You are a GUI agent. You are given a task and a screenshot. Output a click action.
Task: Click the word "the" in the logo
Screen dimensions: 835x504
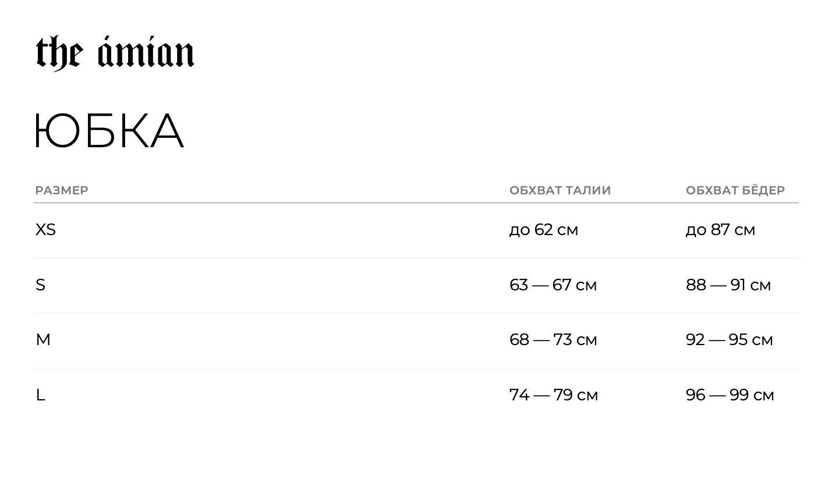pos(59,54)
